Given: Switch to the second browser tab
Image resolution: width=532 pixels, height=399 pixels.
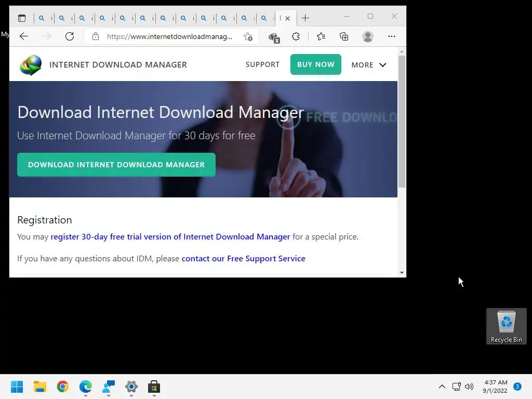Looking at the screenshot, I should click(x=65, y=18).
